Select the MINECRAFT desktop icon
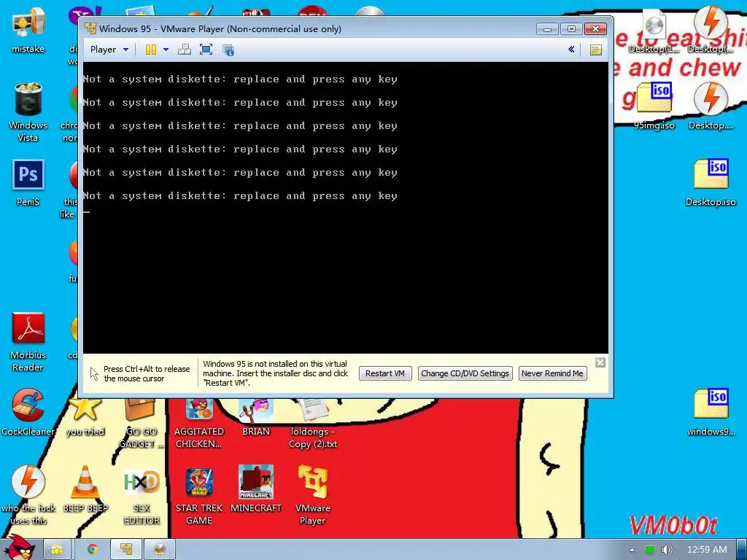Screen dimensions: 747x560 [x=256, y=489]
